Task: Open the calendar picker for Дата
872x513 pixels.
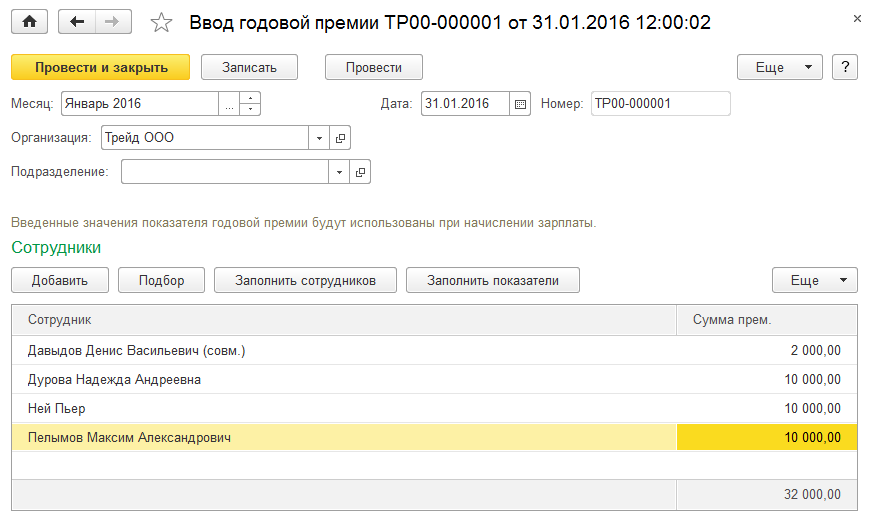Action: 520,104
